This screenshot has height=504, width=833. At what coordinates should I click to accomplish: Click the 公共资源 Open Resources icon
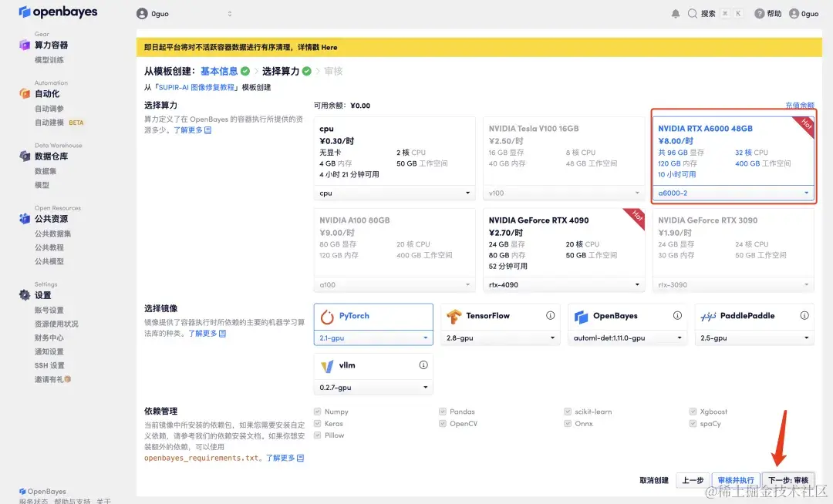[x=22, y=217]
